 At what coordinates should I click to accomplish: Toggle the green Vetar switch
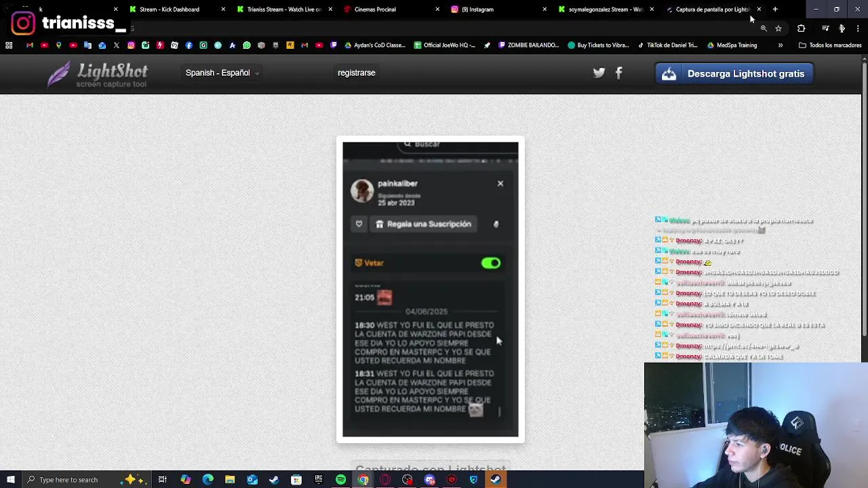pyautogui.click(x=490, y=263)
